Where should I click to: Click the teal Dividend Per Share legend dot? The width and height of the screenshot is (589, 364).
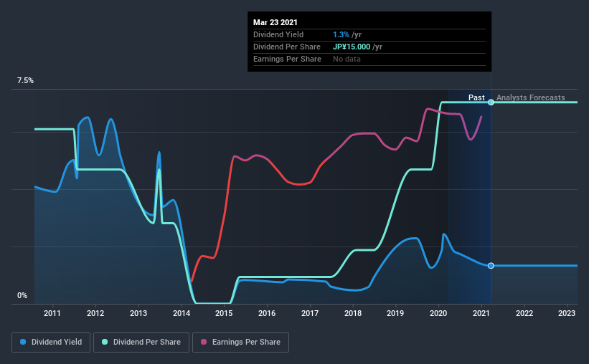click(105, 342)
